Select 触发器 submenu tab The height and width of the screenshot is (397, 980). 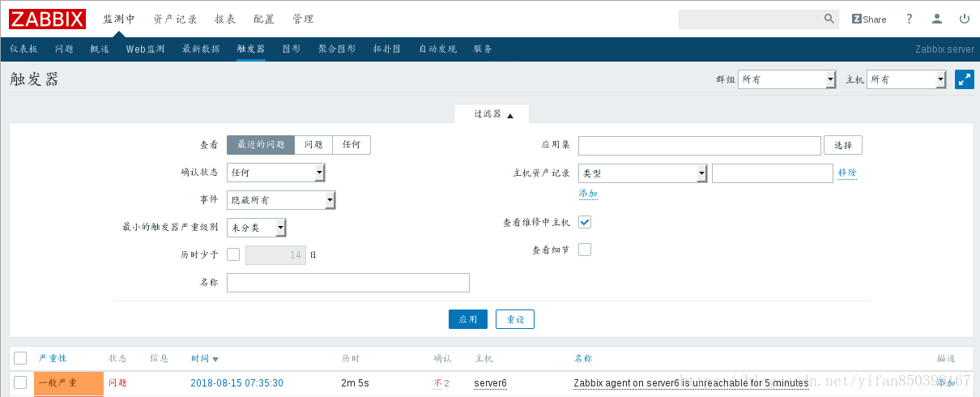click(x=251, y=49)
